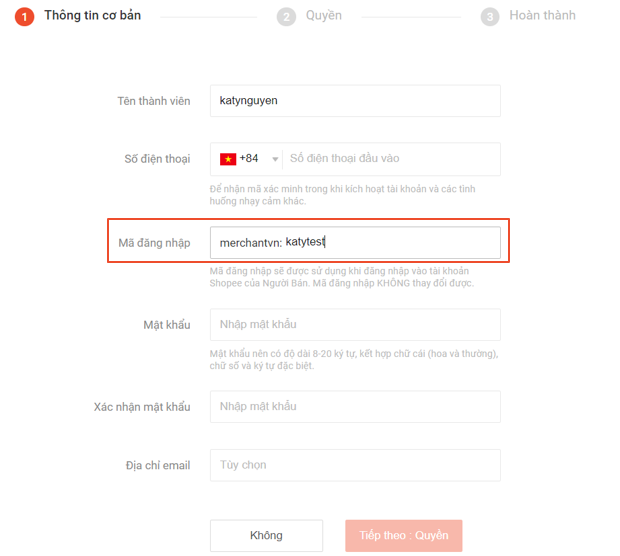The height and width of the screenshot is (556, 620).
Task: Select the +84 country code
Action: tap(249, 158)
